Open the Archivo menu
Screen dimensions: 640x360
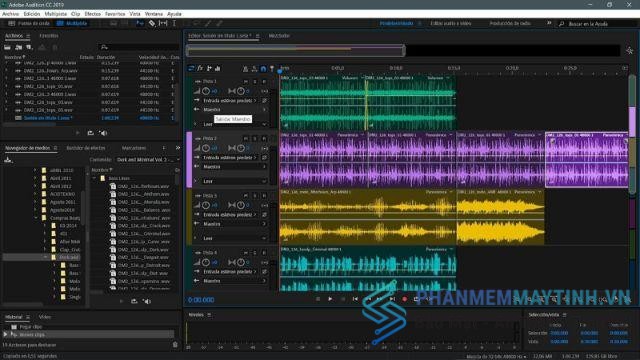(x=11, y=14)
